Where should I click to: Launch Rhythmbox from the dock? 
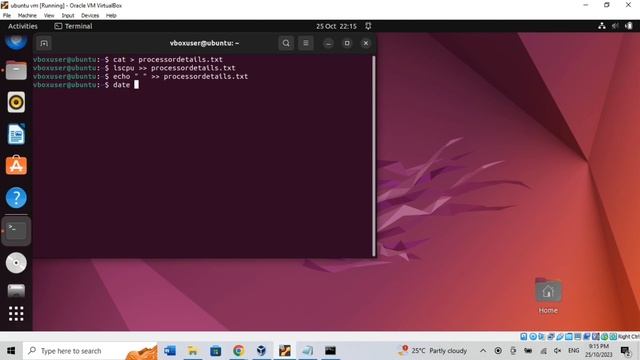click(16, 102)
